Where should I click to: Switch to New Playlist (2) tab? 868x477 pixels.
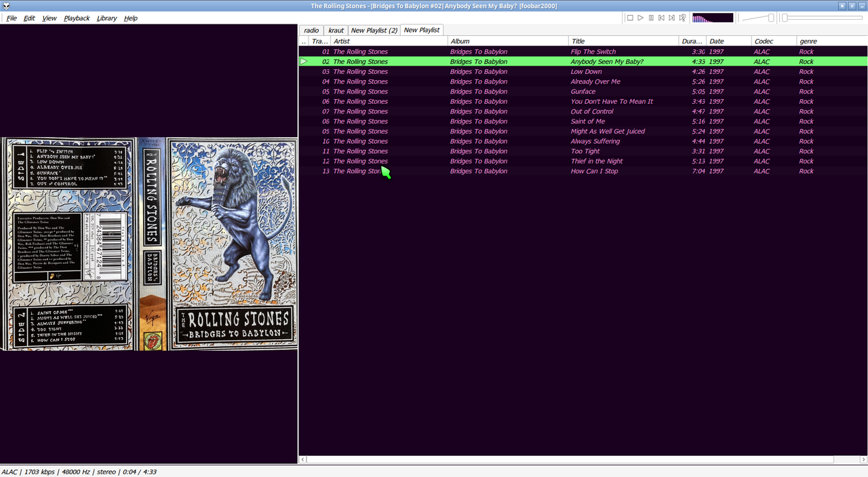tap(374, 30)
